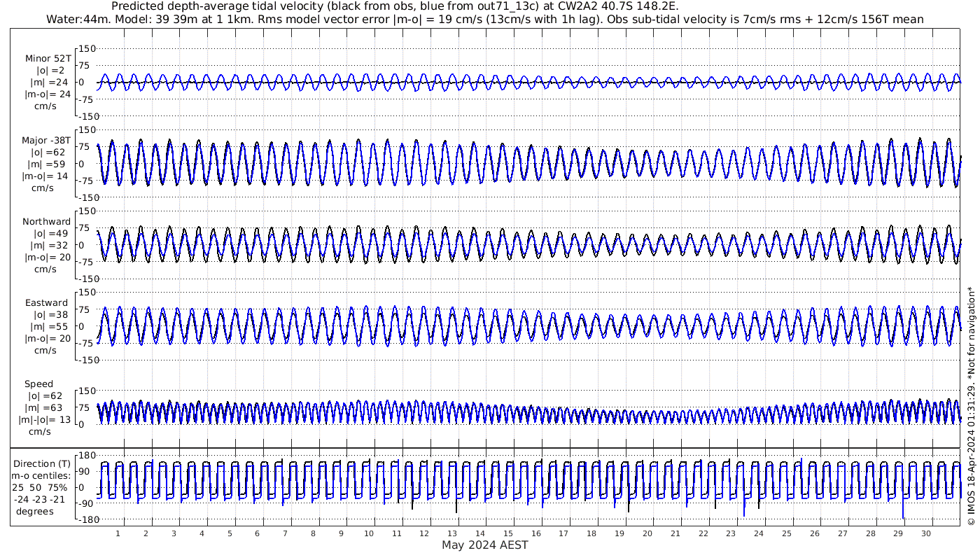Screen dimensions: 980x560
Task: Click the '150' y-axis label on Speed panel
Action: pos(87,391)
